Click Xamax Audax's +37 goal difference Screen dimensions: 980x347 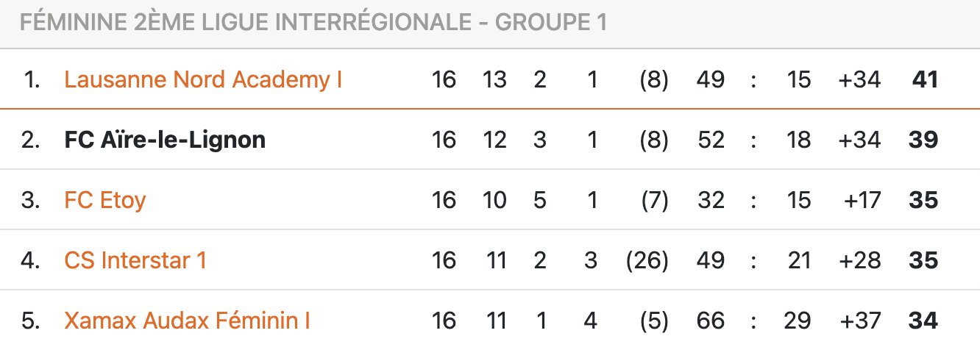pyautogui.click(x=859, y=321)
